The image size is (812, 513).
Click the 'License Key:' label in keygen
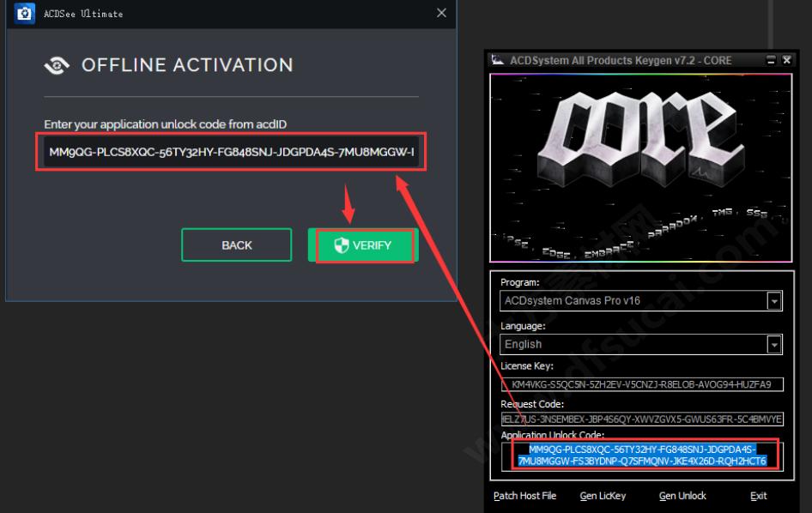point(527,366)
